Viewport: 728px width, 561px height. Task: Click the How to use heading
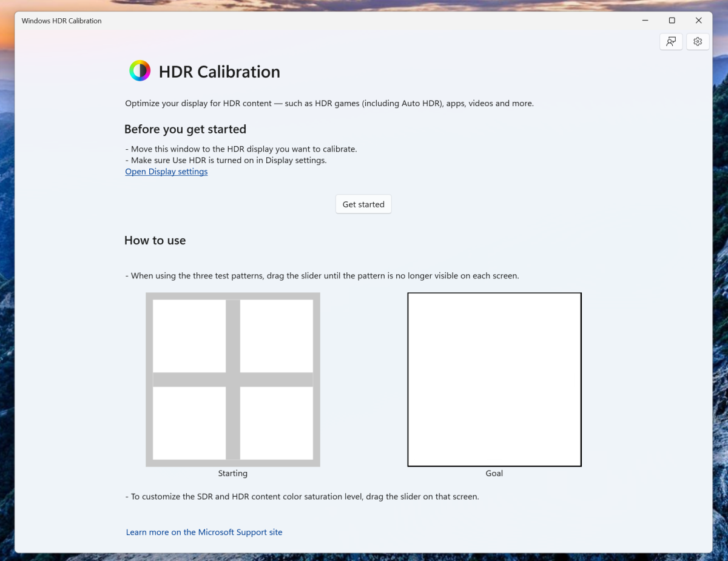[x=155, y=240]
